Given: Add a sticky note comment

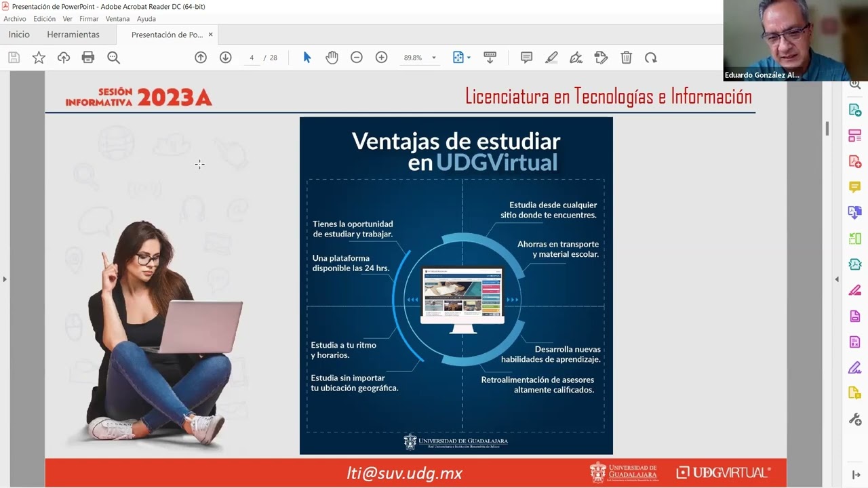Looking at the screenshot, I should (526, 58).
